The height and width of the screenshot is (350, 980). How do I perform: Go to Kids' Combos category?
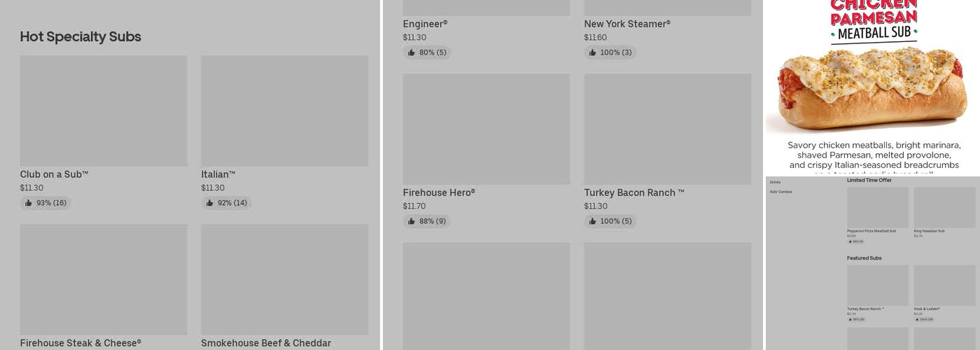click(780, 192)
